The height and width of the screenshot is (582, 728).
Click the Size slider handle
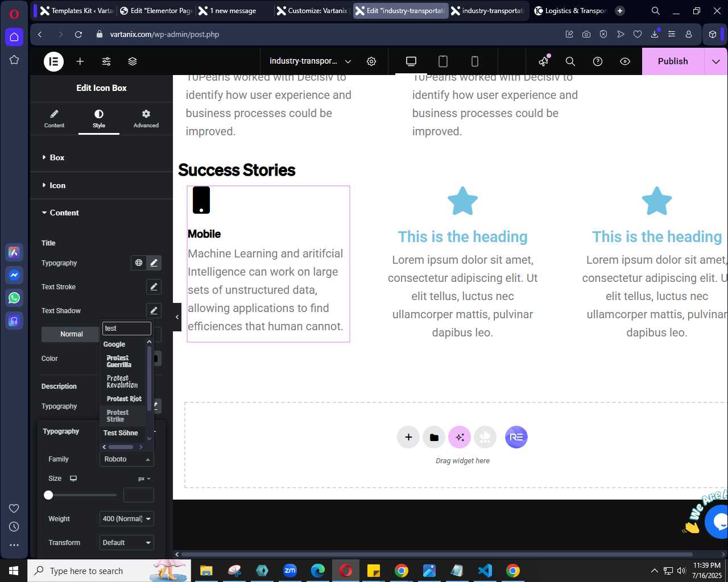[x=49, y=495]
